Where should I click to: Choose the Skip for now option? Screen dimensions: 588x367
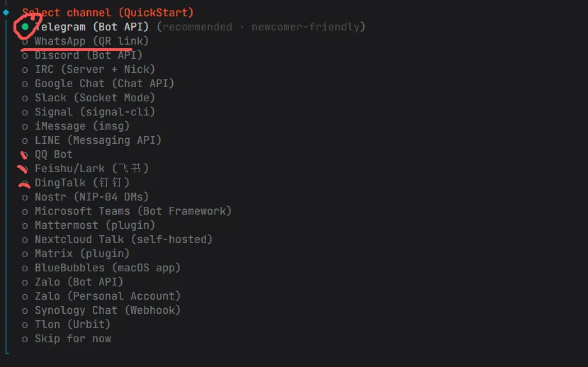pyautogui.click(x=72, y=339)
